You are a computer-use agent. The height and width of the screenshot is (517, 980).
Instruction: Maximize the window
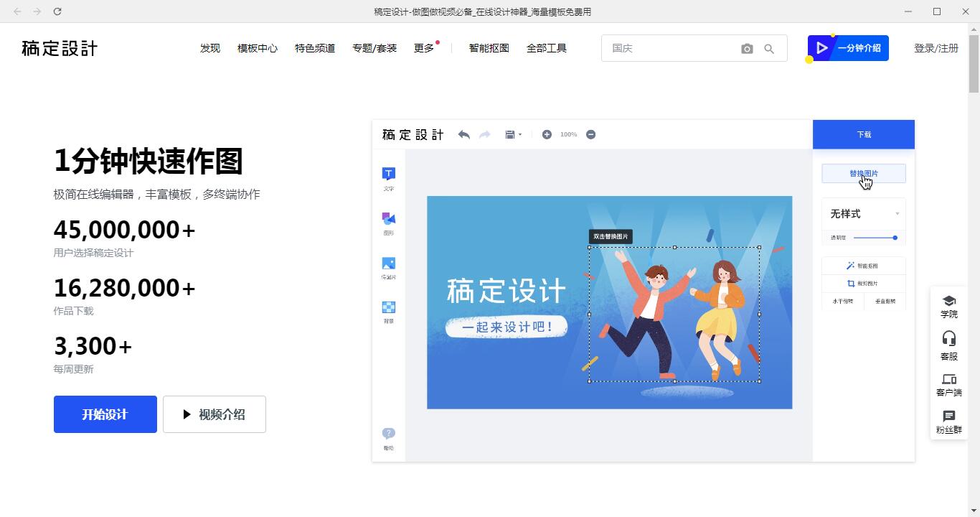click(x=937, y=11)
